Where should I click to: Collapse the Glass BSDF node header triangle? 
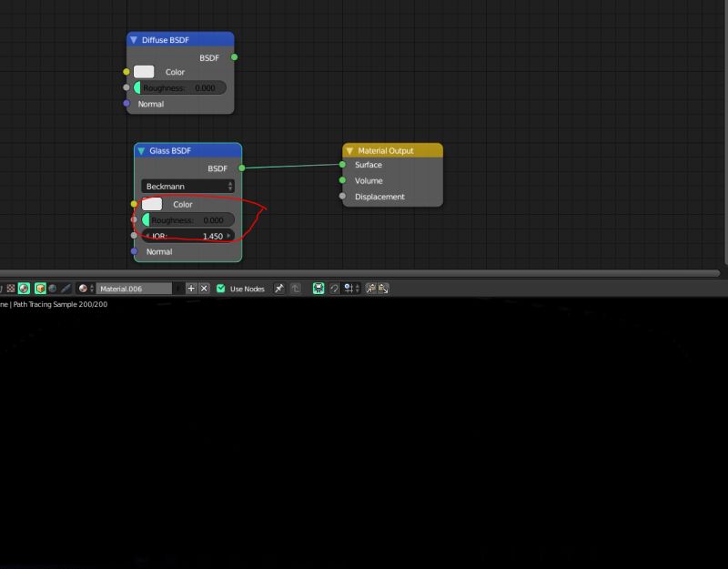pyautogui.click(x=140, y=150)
